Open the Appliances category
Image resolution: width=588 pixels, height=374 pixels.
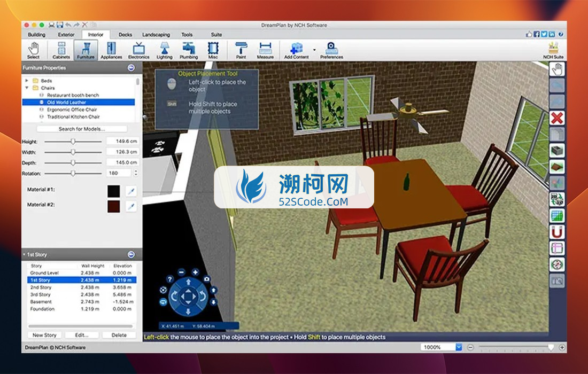(111, 50)
